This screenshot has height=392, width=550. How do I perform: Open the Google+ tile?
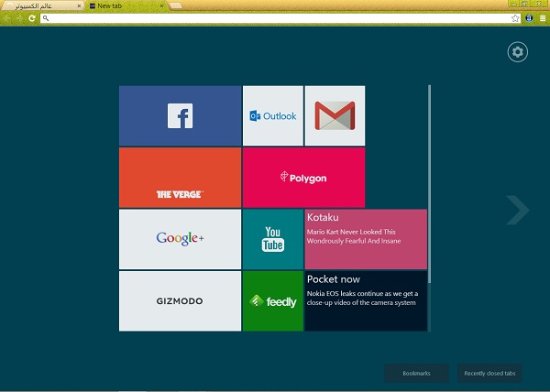pos(180,239)
